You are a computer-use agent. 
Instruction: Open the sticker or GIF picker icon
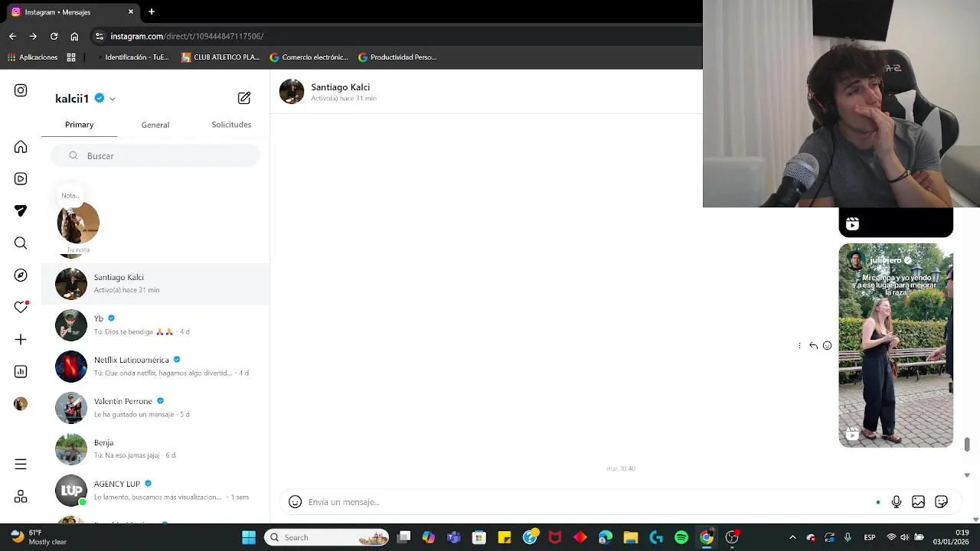[x=941, y=502]
